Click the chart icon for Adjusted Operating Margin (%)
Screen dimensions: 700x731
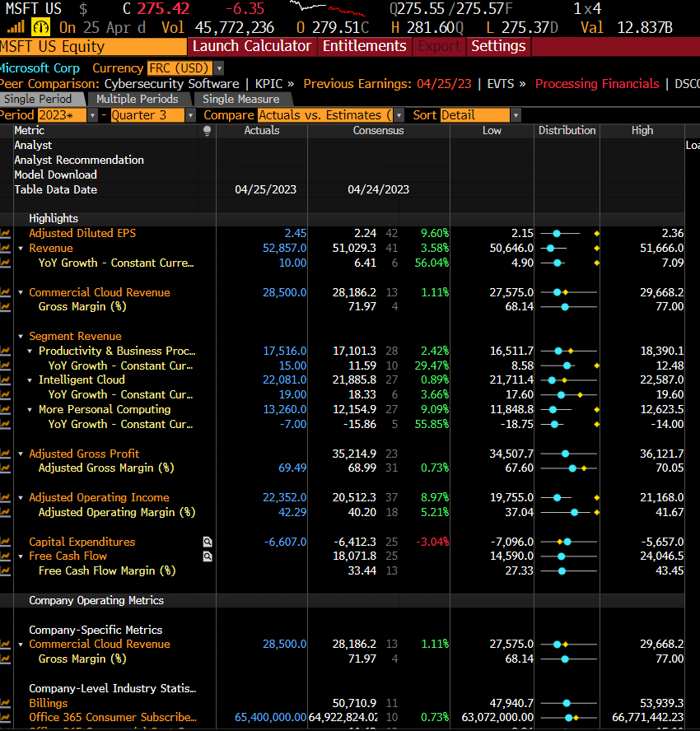[5, 512]
